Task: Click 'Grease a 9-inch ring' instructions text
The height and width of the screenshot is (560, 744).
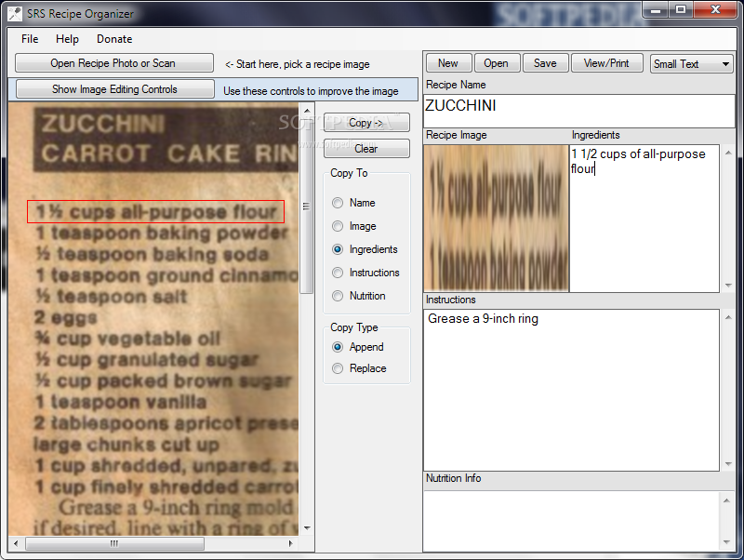Action: click(x=483, y=319)
